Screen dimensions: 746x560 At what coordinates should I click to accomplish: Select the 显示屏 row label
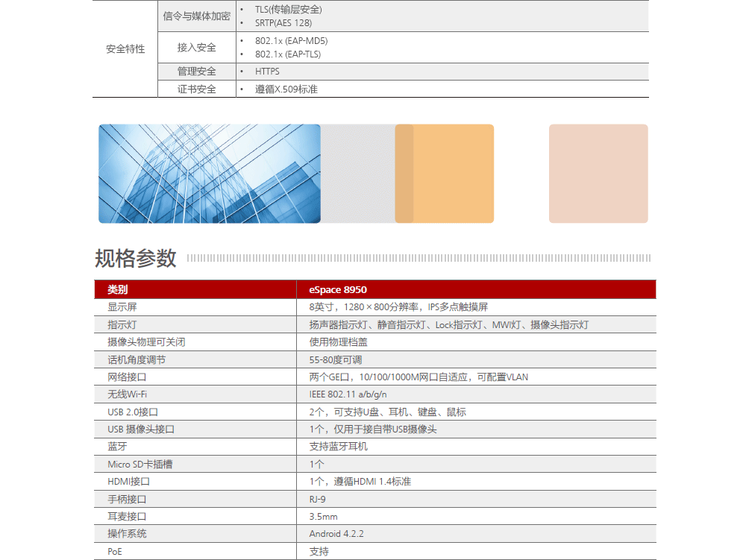122,307
